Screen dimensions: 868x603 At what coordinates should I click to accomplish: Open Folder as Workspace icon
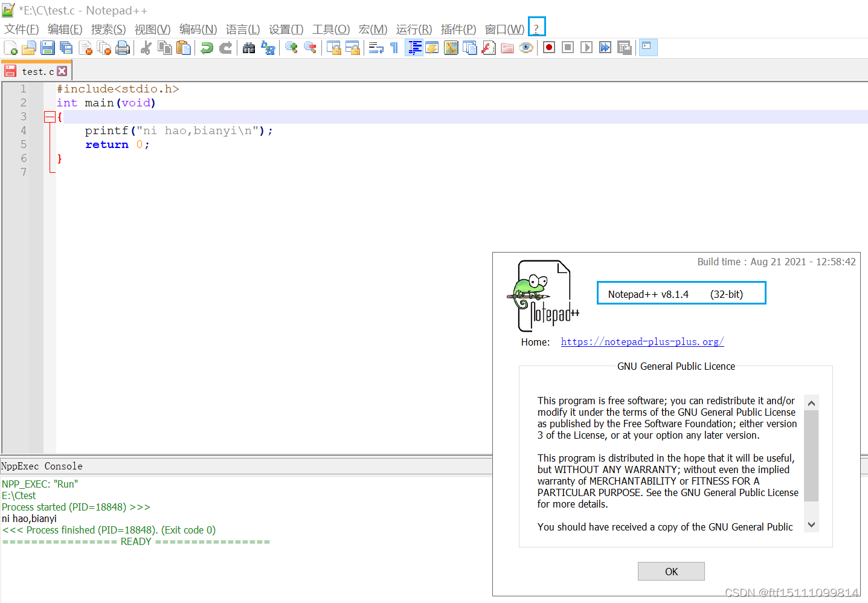507,48
